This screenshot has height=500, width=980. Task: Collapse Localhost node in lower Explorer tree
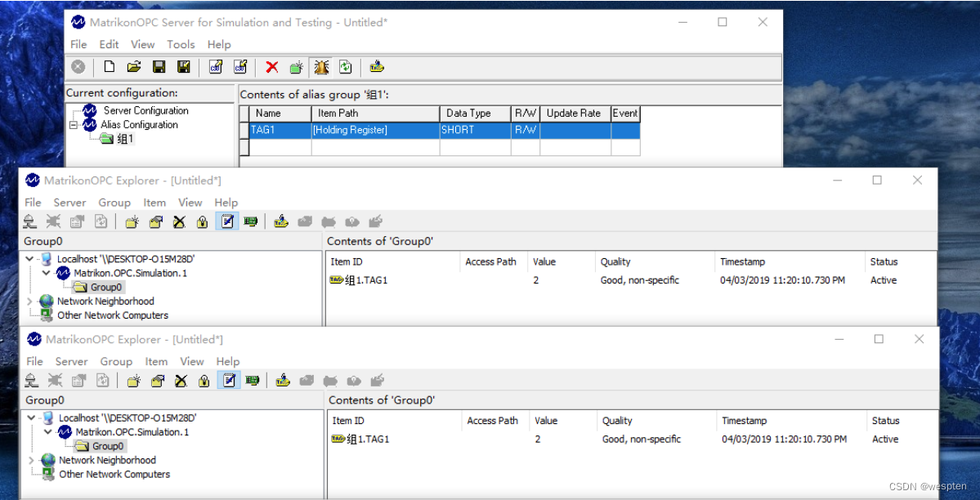31,417
